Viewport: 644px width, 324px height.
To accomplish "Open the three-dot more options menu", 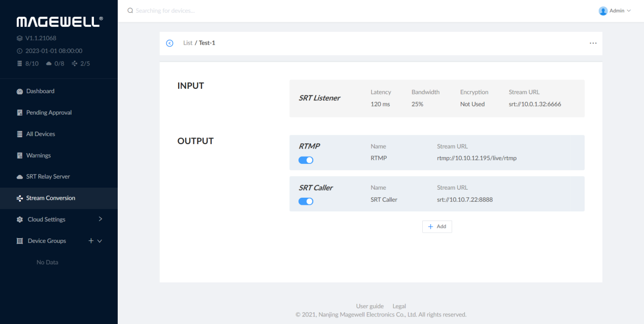I will point(593,43).
